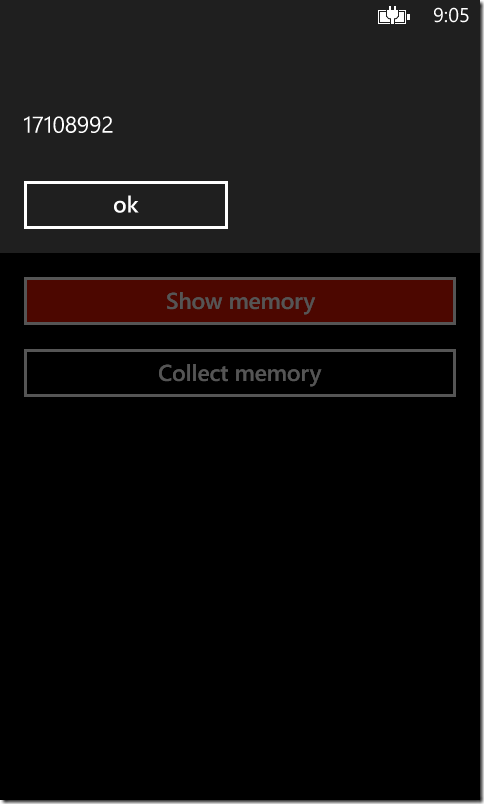Tap the plug symbol on battery indicator
Screen dimensions: 484x804
tap(392, 16)
